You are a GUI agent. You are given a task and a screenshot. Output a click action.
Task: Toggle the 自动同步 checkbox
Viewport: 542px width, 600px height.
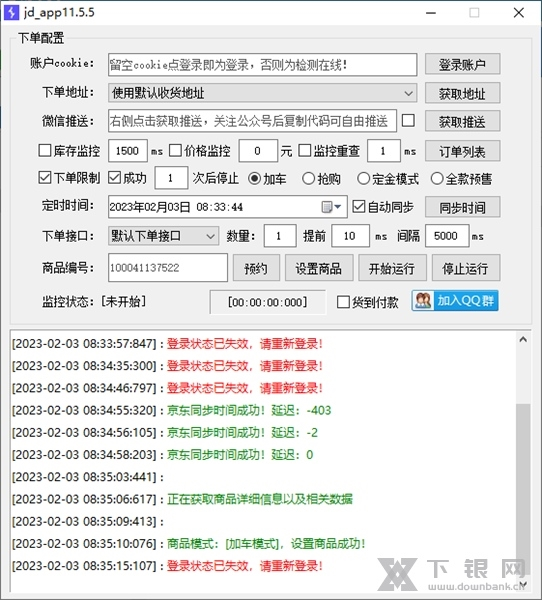pos(359,207)
